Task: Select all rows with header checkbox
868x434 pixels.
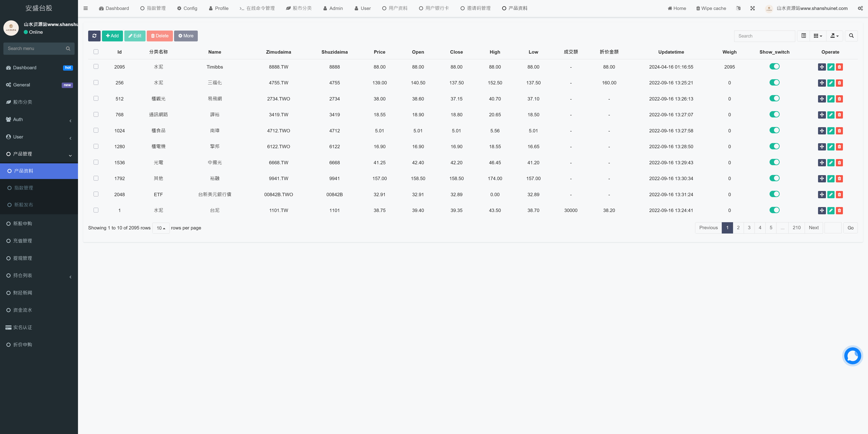Action: tap(96, 52)
